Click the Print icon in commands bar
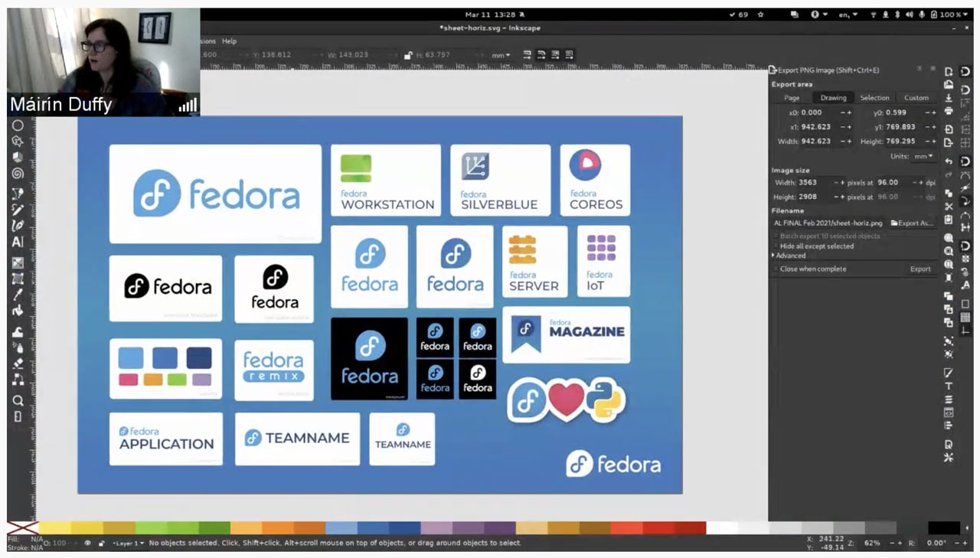 click(949, 111)
